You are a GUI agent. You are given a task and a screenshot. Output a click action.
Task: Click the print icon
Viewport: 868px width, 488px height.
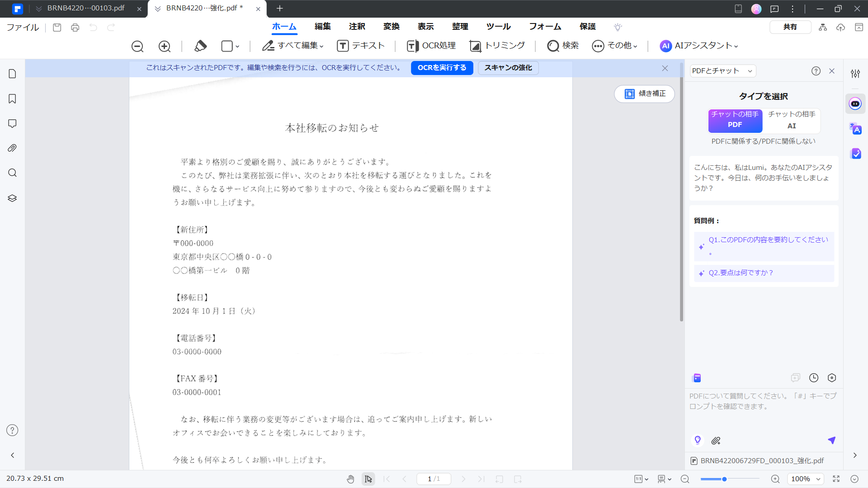[75, 28]
